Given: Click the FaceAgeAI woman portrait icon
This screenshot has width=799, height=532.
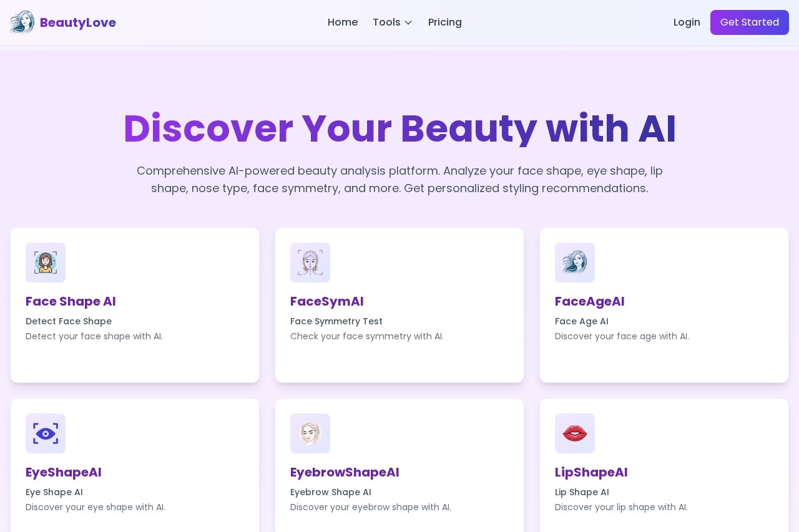Looking at the screenshot, I should click(x=575, y=263).
